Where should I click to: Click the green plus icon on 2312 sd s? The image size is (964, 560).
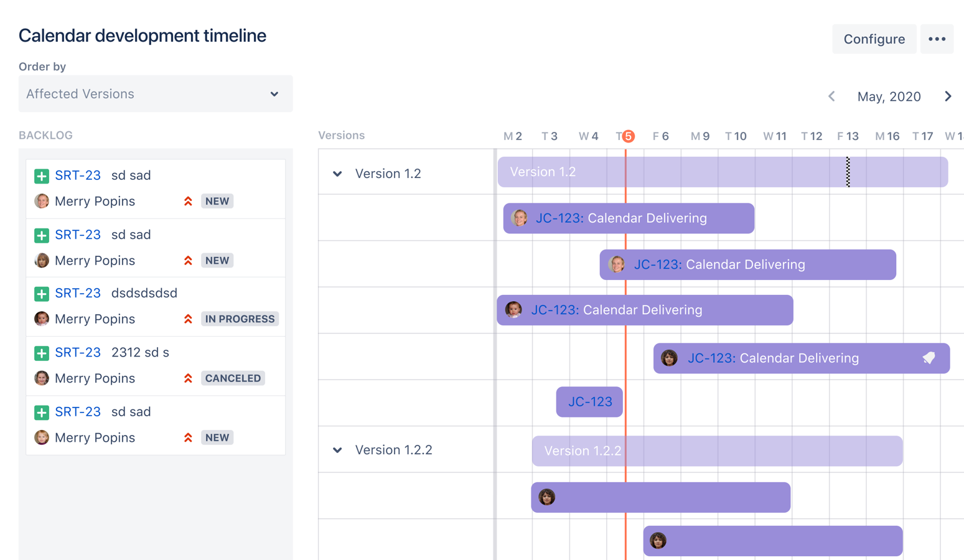pyautogui.click(x=42, y=353)
